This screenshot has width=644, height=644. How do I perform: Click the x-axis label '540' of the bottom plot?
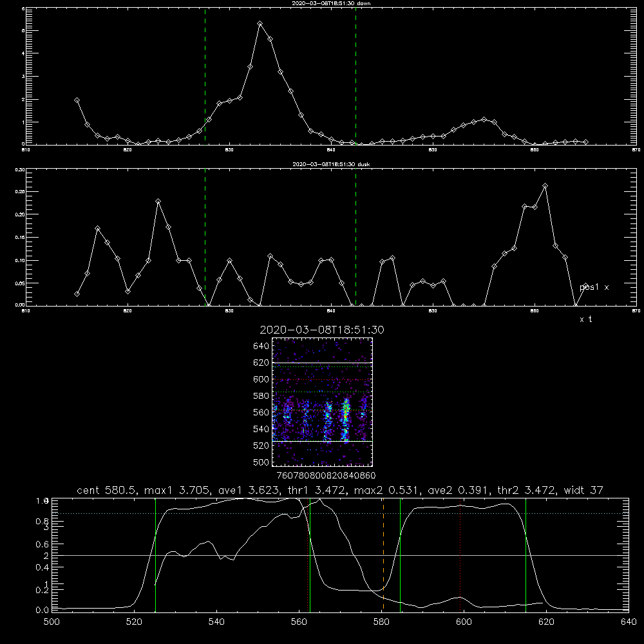pos(216,622)
